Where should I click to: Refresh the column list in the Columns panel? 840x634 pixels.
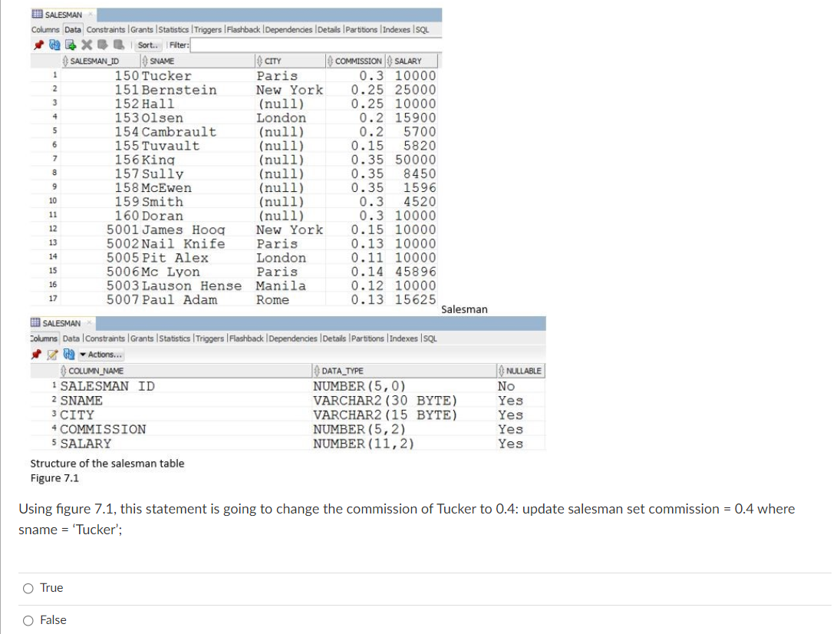tap(68, 355)
